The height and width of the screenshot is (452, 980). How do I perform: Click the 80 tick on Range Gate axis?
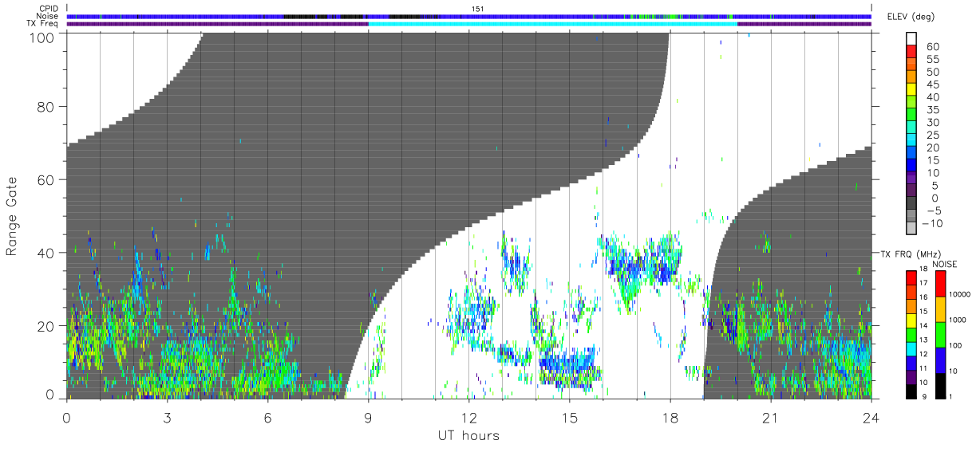coord(47,107)
